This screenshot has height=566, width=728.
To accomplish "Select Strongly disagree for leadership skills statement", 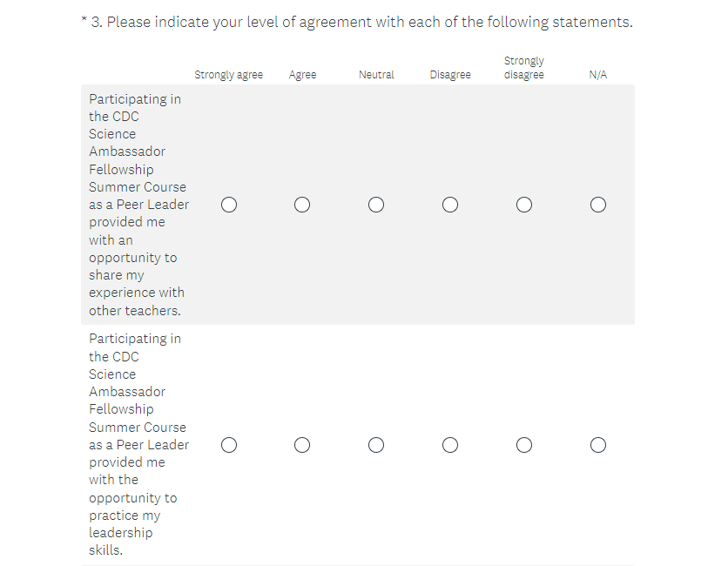I will [524, 445].
